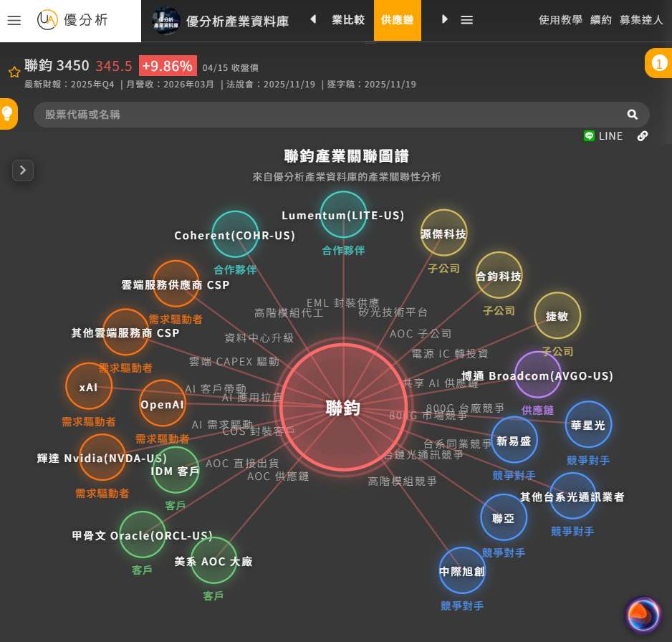Open the lightbulb tips button

(8, 114)
